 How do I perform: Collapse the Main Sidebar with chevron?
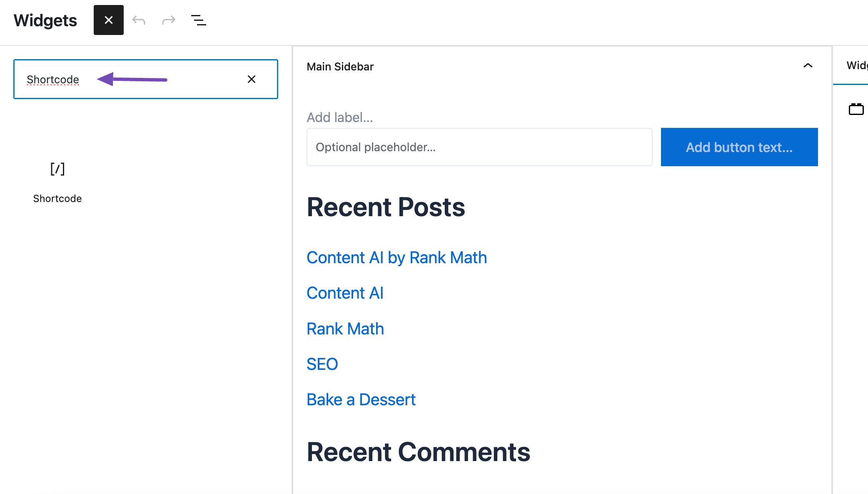[x=808, y=65]
